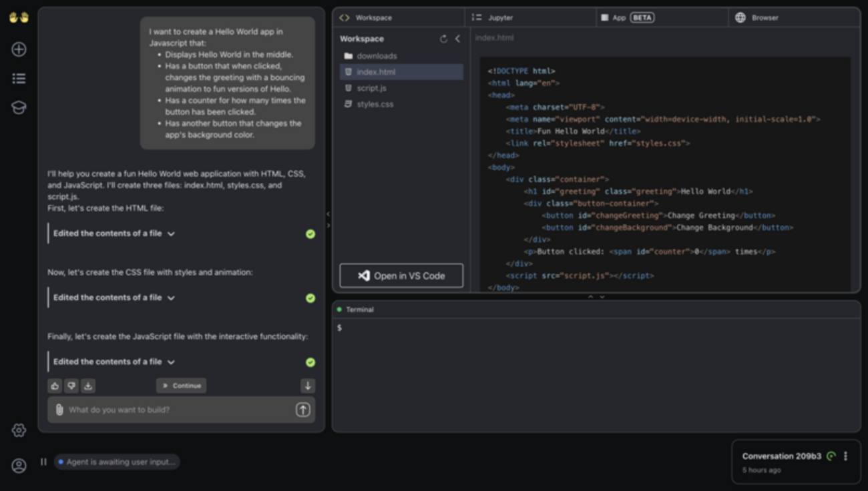Viewport: 868px width, 491px height.
Task: Click green check next to first edited file
Action: 310,234
